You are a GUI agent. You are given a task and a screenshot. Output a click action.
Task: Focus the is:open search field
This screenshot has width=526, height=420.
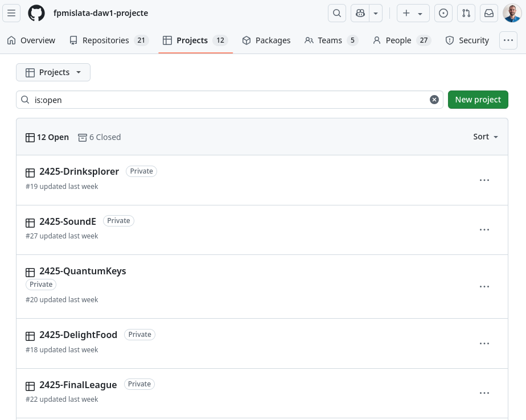click(x=229, y=100)
